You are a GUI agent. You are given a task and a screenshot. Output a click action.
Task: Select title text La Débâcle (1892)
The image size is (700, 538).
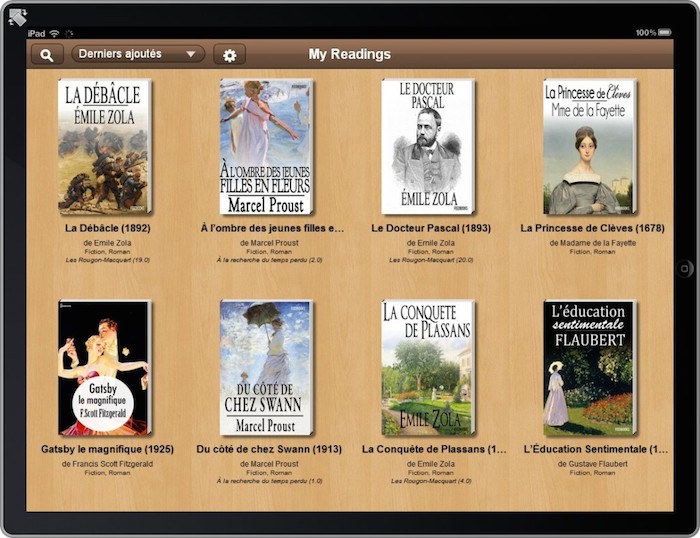click(108, 228)
